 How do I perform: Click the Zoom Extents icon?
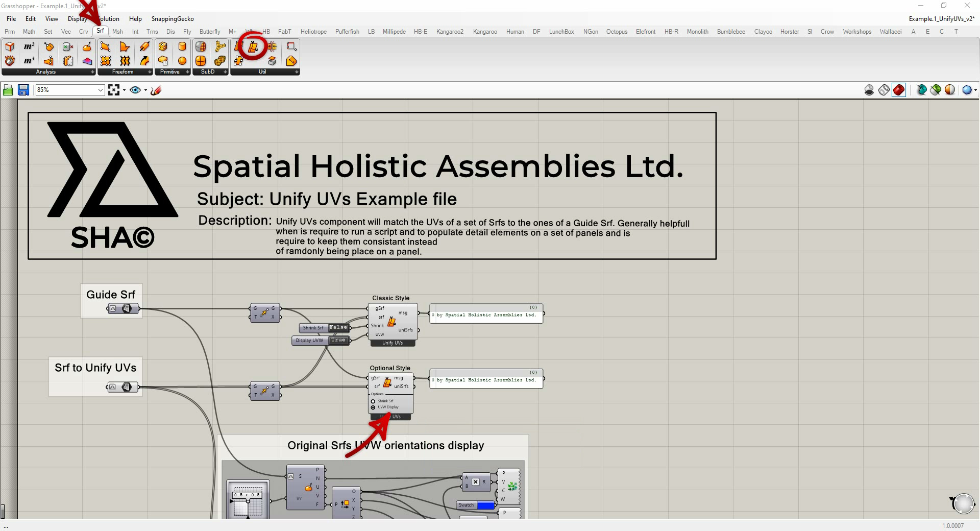(x=114, y=90)
